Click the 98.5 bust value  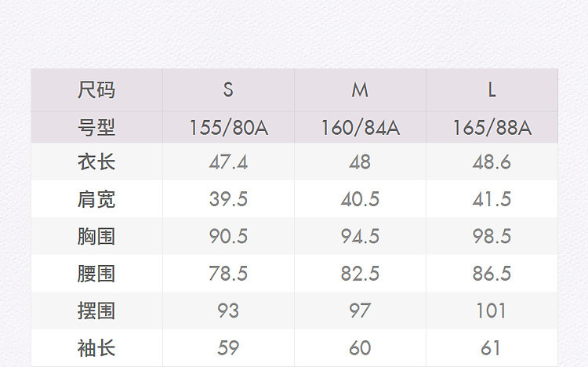(492, 236)
